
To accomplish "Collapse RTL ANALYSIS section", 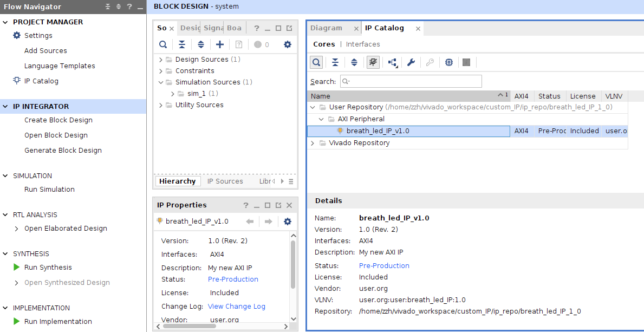I will [x=5, y=215].
